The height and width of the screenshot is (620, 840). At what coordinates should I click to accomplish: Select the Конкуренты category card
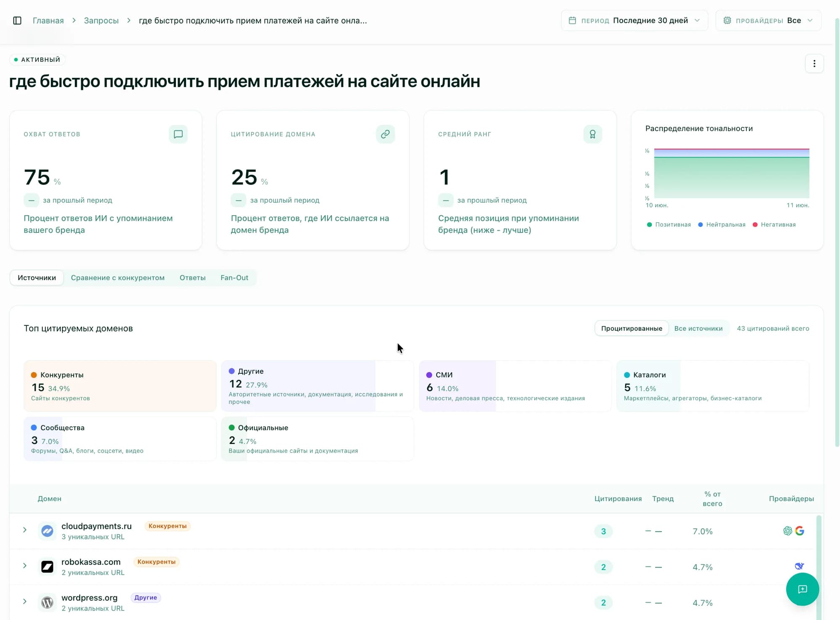pos(120,386)
